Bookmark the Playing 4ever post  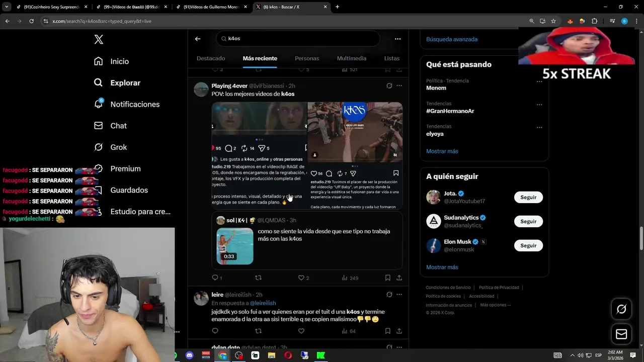(387, 278)
